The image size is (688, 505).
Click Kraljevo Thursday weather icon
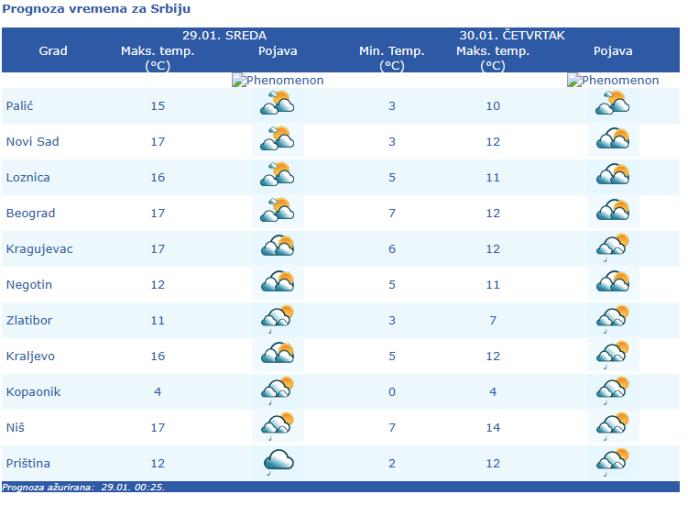coord(613,354)
